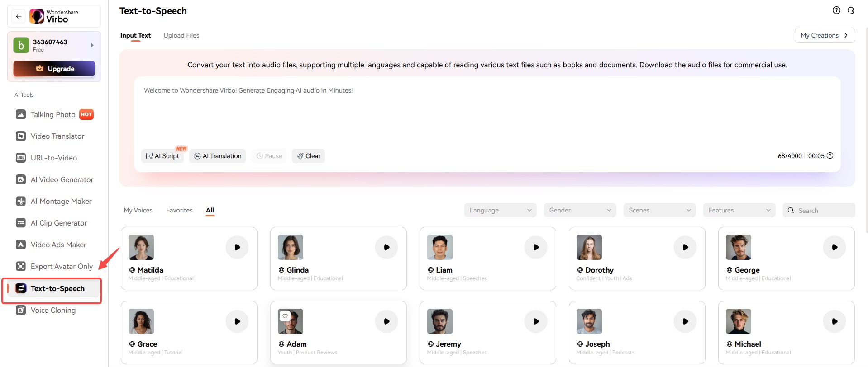
Task: Open My Creations
Action: pos(825,35)
